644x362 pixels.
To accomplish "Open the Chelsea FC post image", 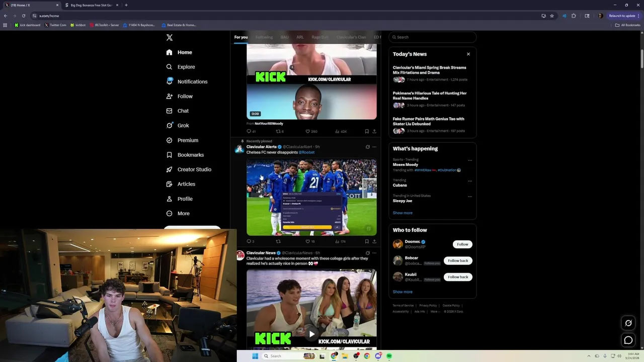I will pyautogui.click(x=311, y=197).
